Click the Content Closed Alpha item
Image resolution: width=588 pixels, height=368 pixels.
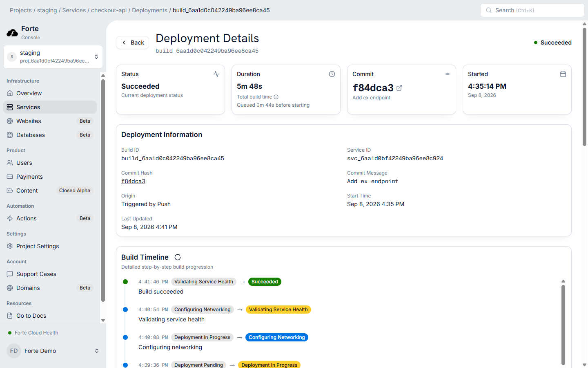pos(50,191)
